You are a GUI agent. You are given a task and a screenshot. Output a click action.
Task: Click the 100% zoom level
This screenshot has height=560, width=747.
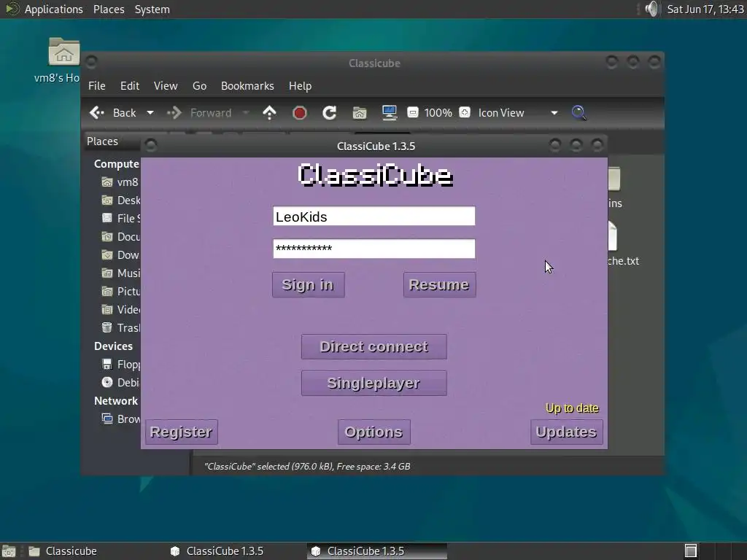438,113
